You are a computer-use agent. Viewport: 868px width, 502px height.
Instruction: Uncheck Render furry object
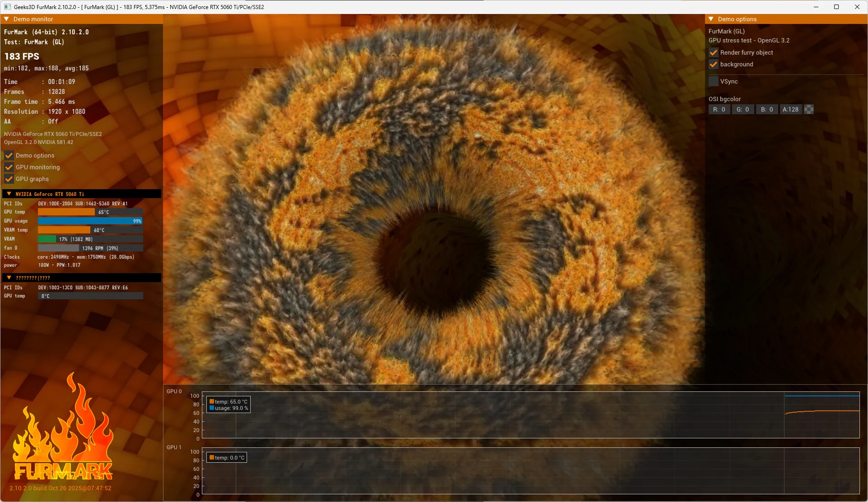[x=714, y=52]
